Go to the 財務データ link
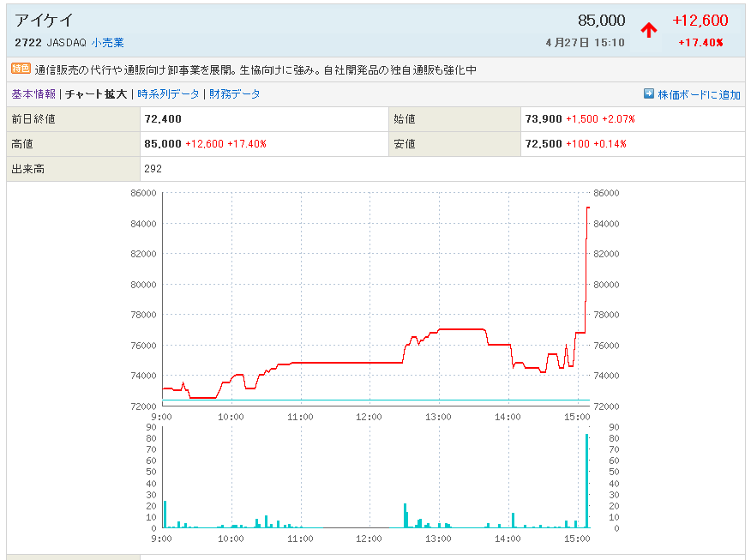Viewport: 751px width, 560px height. [x=235, y=94]
